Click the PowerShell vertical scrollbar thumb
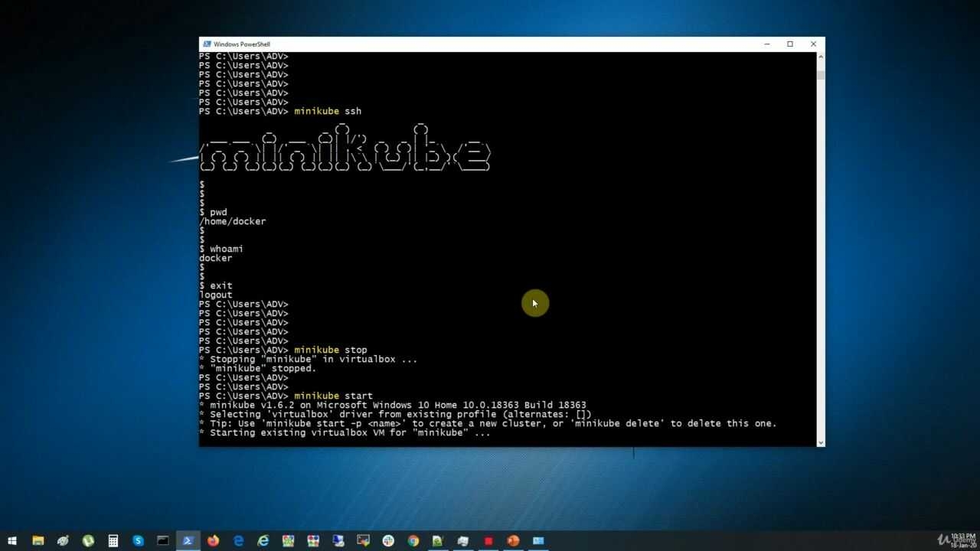 click(821, 75)
